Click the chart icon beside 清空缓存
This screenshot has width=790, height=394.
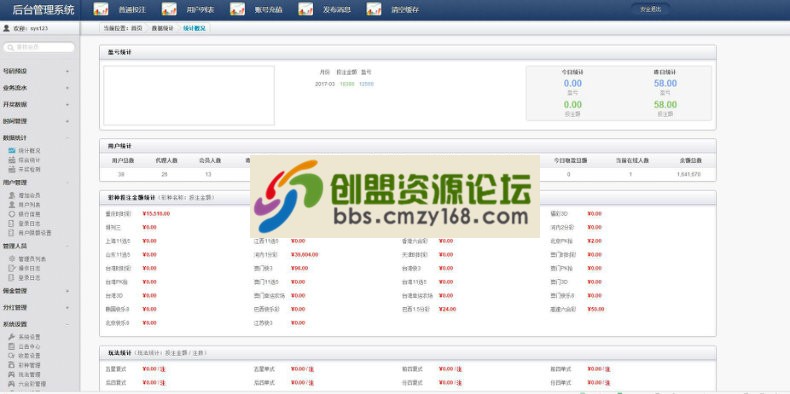tap(374, 9)
